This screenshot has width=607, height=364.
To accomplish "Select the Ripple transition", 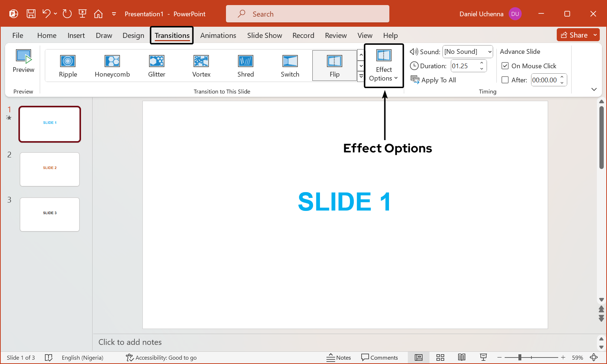I will [68, 66].
